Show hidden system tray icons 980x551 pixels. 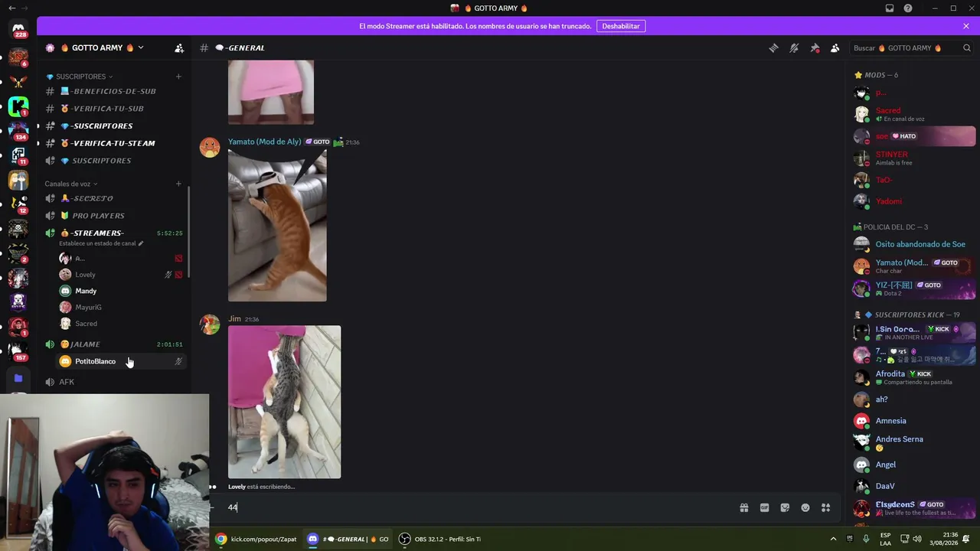pos(834,539)
